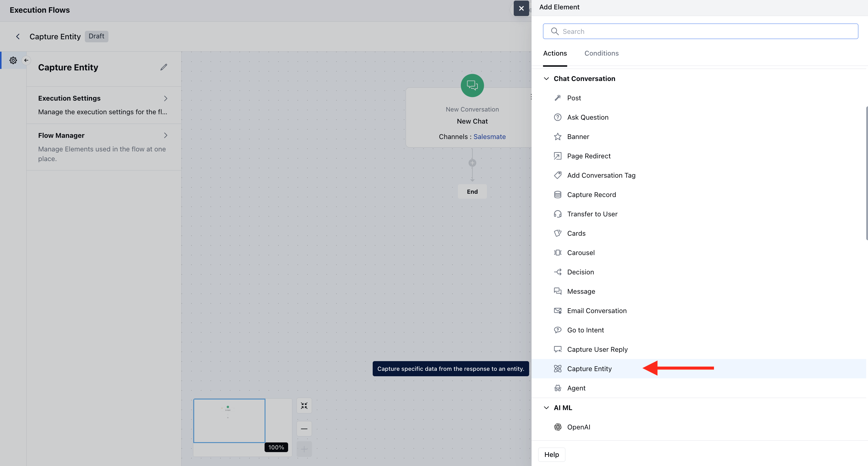The width and height of the screenshot is (868, 466).
Task: Select the Ask Question action
Action: coord(699,117)
